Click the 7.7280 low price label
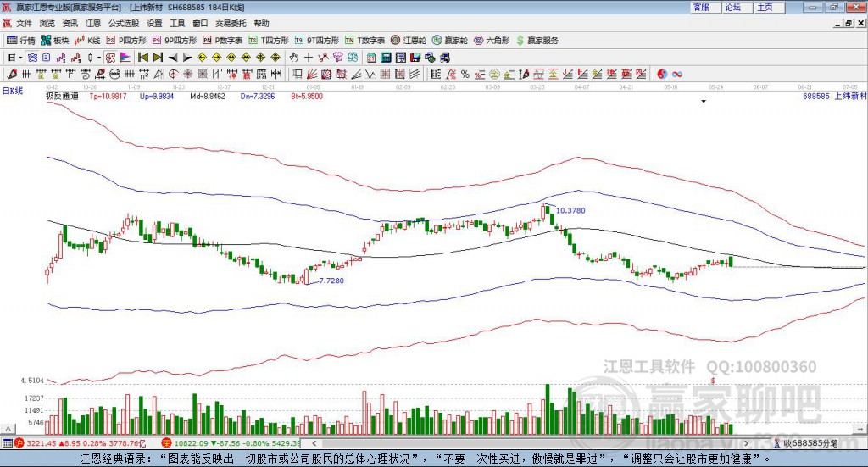 coord(331,281)
